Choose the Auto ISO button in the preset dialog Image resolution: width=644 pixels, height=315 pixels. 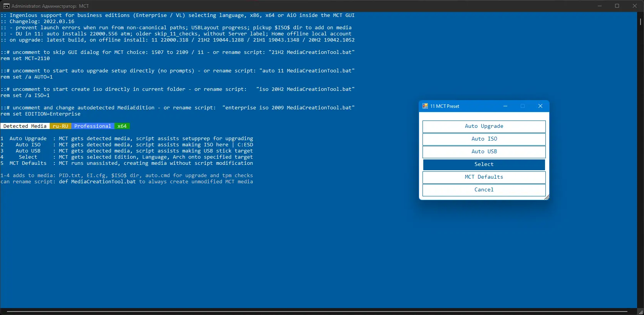pos(484,139)
